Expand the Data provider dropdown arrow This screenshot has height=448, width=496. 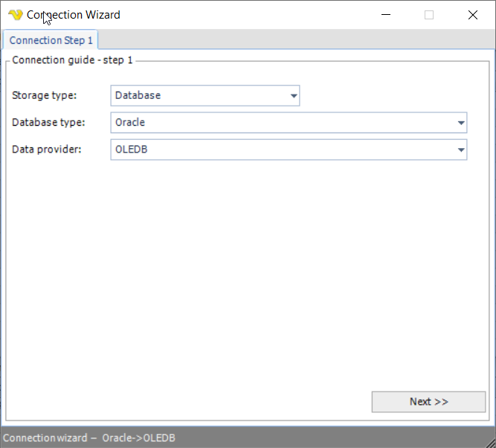[461, 150]
